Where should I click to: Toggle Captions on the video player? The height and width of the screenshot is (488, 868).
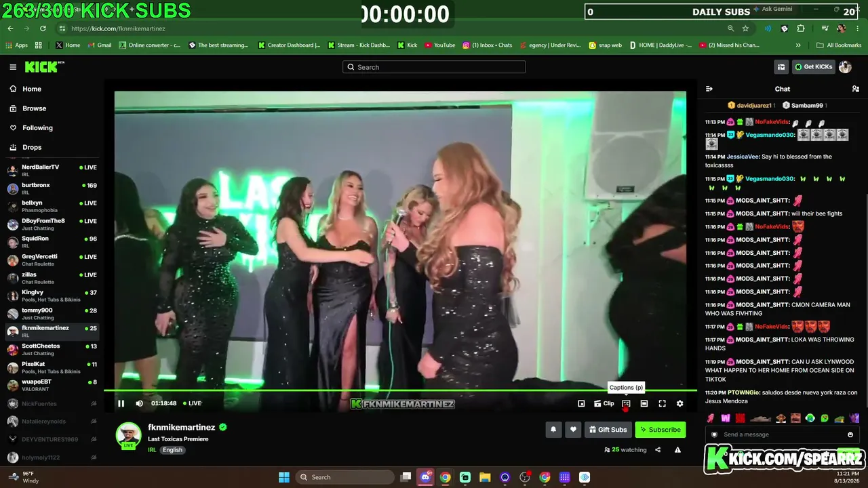(626, 403)
